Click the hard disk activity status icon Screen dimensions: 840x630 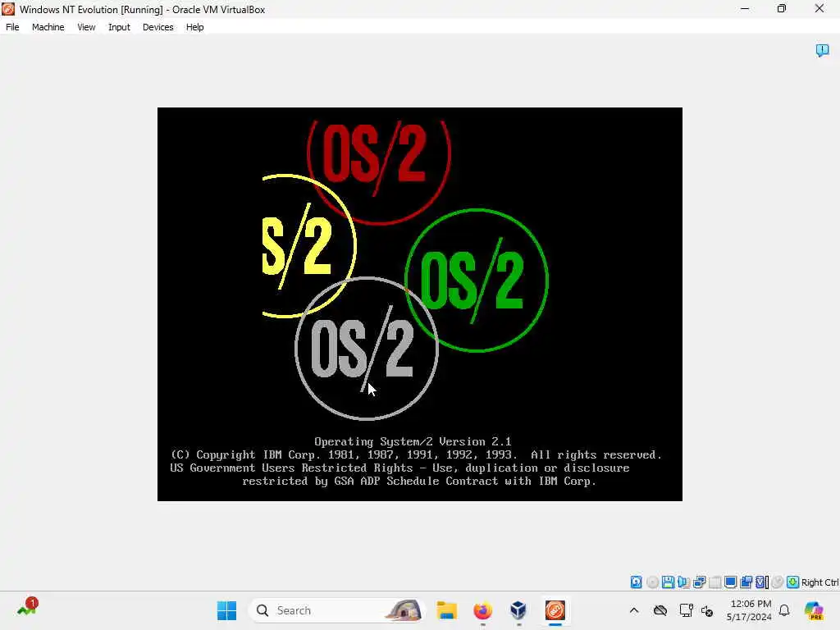click(636, 582)
